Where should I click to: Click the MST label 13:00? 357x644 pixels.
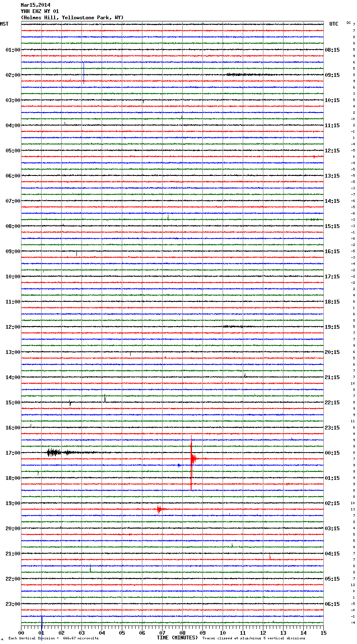(13, 352)
